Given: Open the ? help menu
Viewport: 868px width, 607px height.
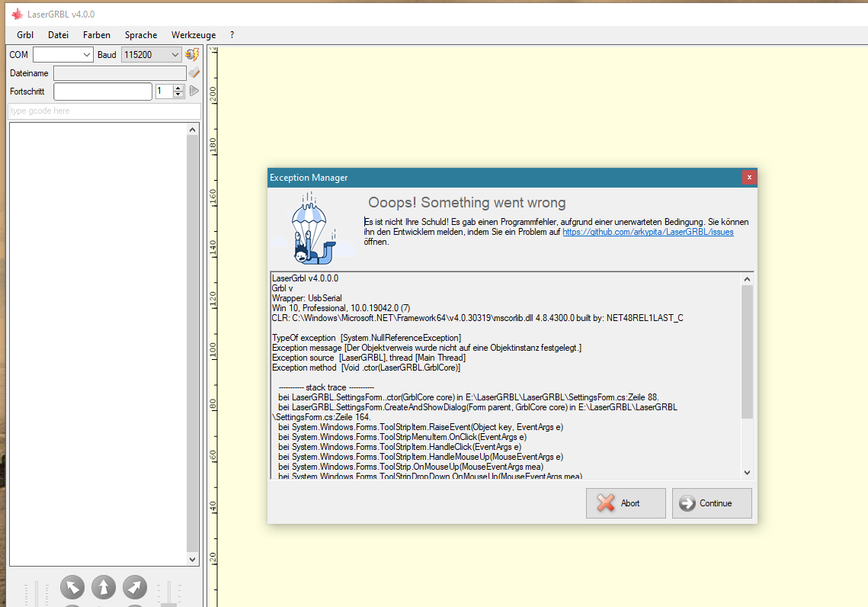Looking at the screenshot, I should click(x=232, y=35).
